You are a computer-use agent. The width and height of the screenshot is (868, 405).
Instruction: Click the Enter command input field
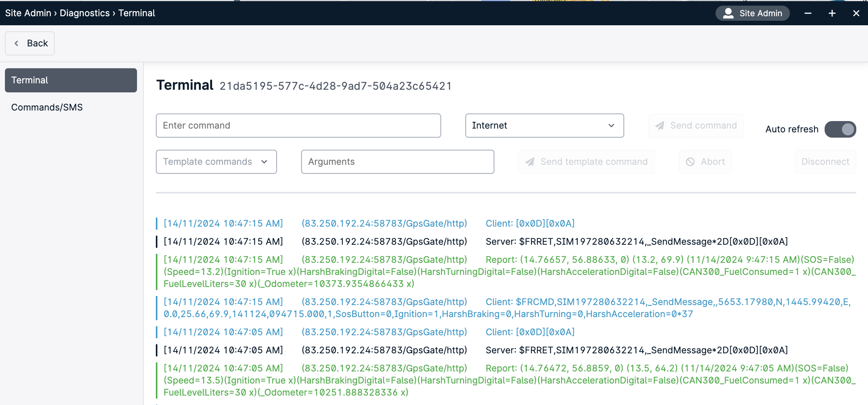click(x=298, y=126)
